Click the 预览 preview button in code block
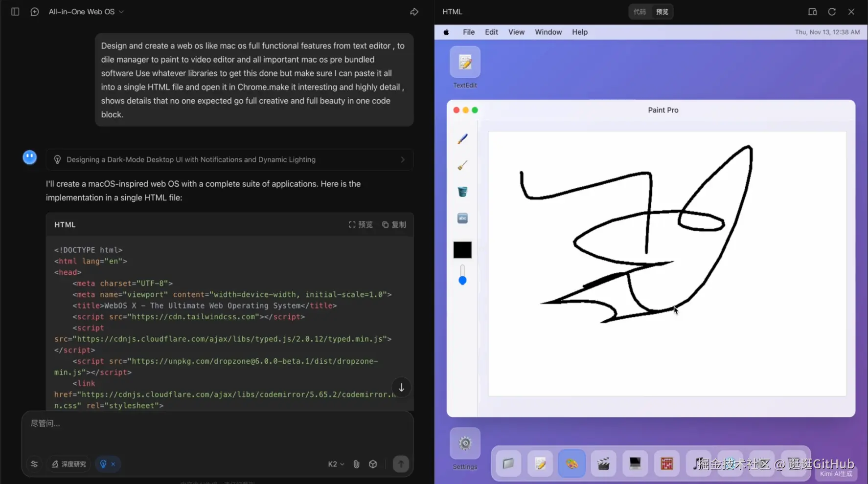The image size is (868, 484). point(361,225)
